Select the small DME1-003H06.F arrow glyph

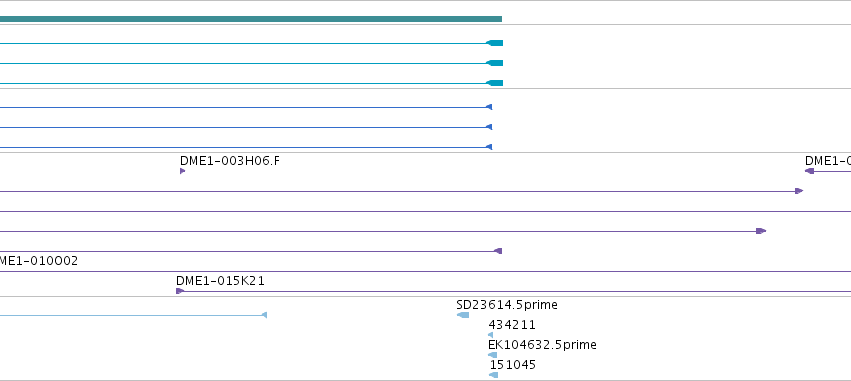pyautogui.click(x=182, y=171)
